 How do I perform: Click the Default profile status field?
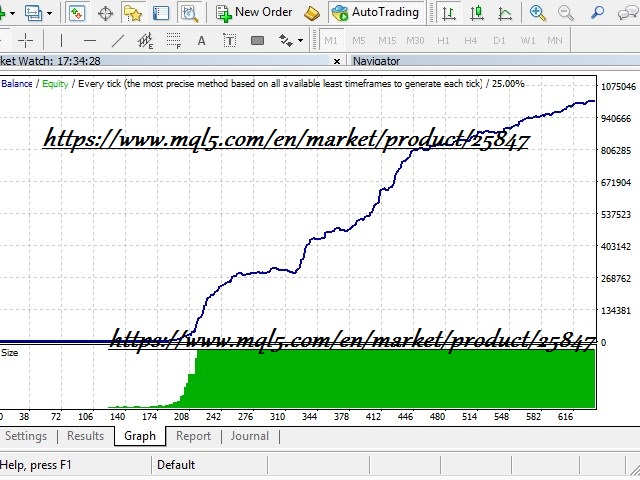(176, 465)
